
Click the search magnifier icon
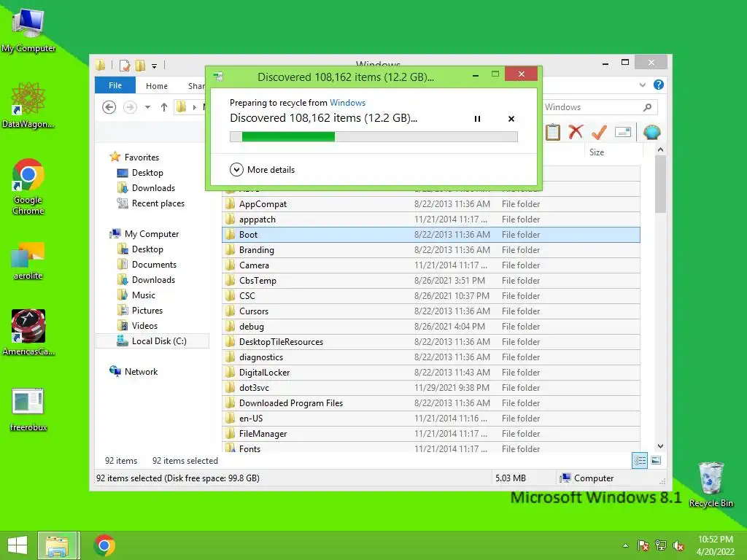(x=648, y=107)
